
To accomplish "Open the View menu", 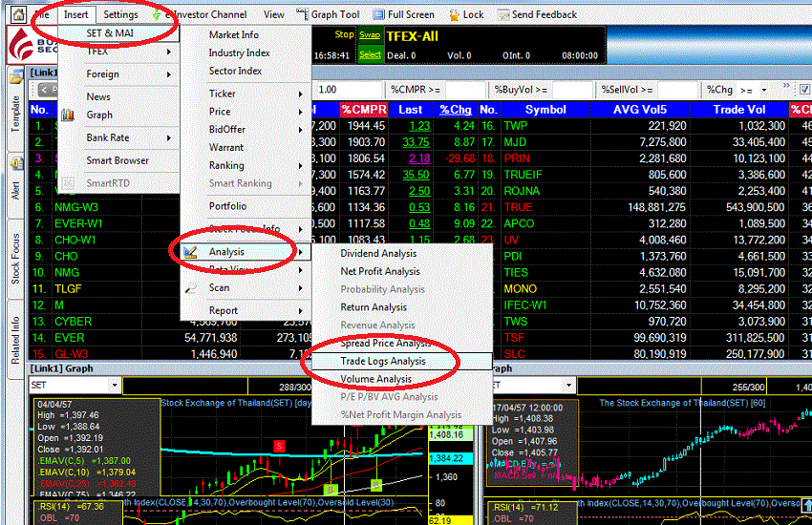I will point(274,14).
